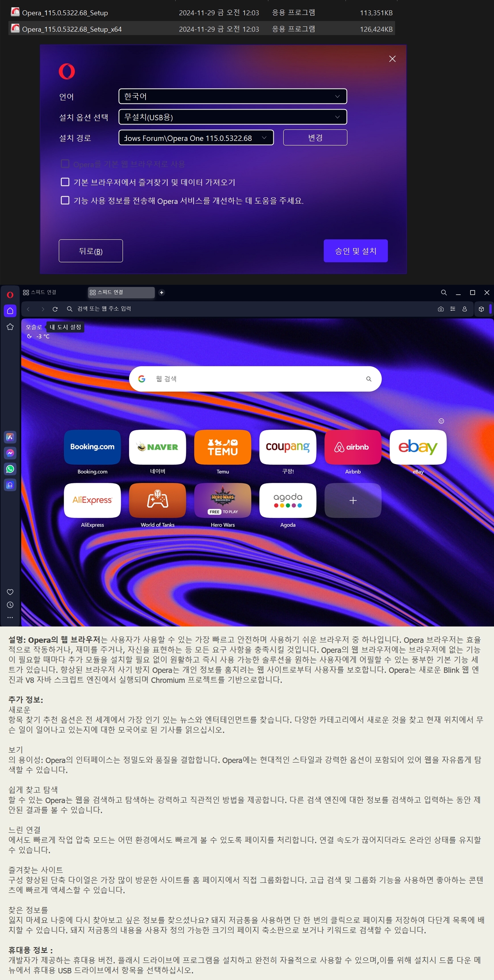Open the 언어 language dropdown

[x=232, y=96]
